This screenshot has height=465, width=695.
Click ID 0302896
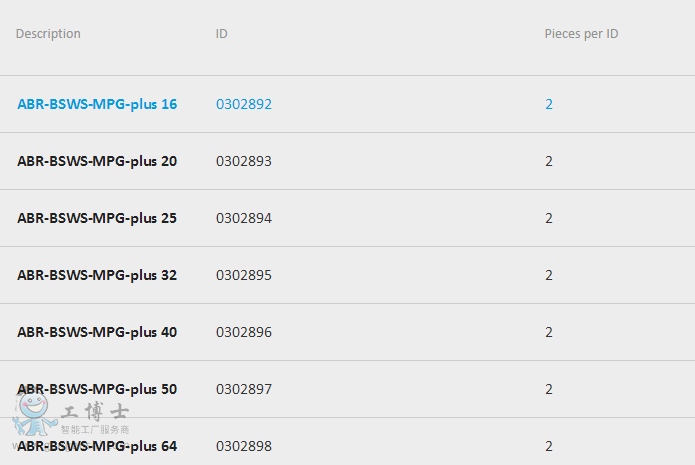(244, 332)
